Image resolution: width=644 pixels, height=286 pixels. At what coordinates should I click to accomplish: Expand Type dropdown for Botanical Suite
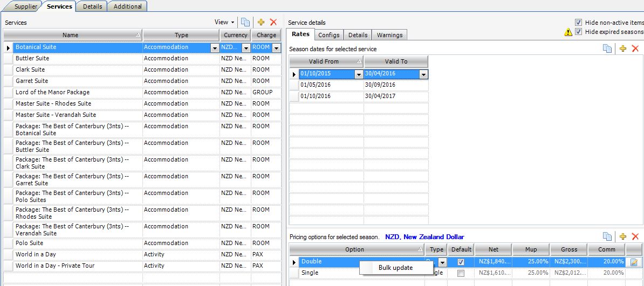pyautogui.click(x=214, y=47)
